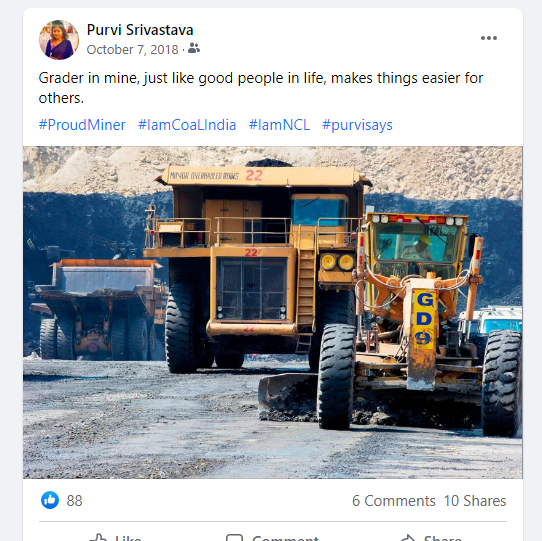Click the Comment speech bubble icon
This screenshot has height=541, width=542.
(x=234, y=538)
